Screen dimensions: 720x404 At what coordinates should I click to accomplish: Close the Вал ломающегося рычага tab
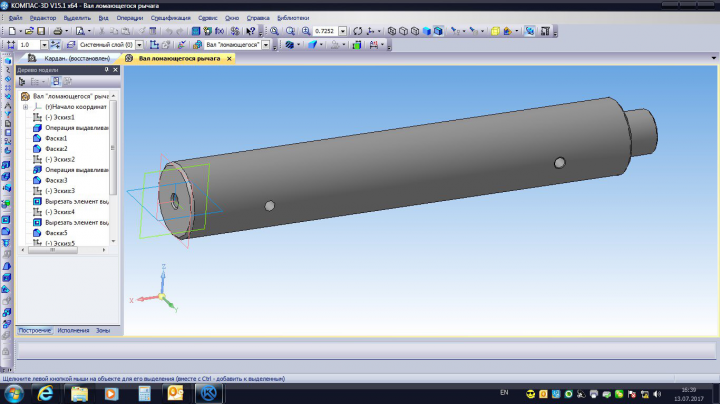pos(229,59)
